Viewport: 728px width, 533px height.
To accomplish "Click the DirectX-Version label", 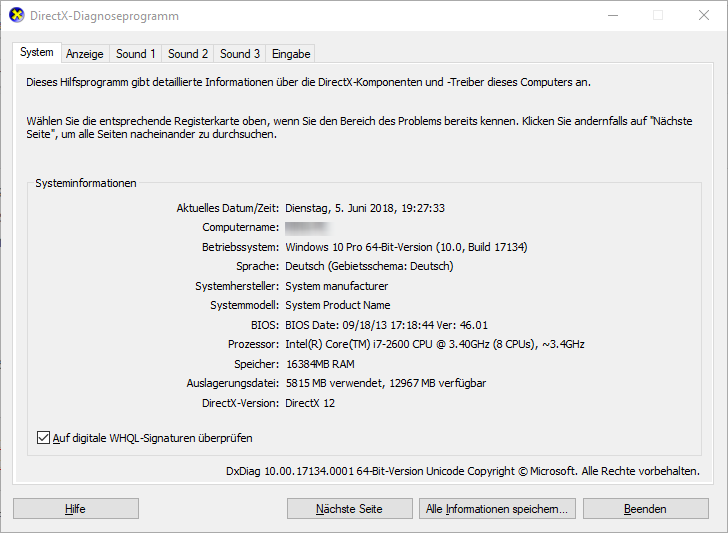I will coord(240,403).
